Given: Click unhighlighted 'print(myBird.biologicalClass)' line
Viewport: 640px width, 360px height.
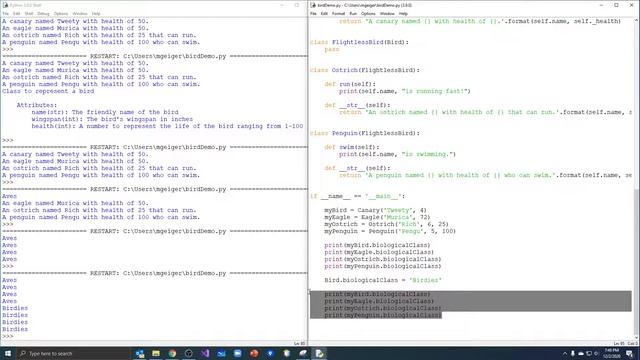Looking at the screenshot, I should (377, 245).
